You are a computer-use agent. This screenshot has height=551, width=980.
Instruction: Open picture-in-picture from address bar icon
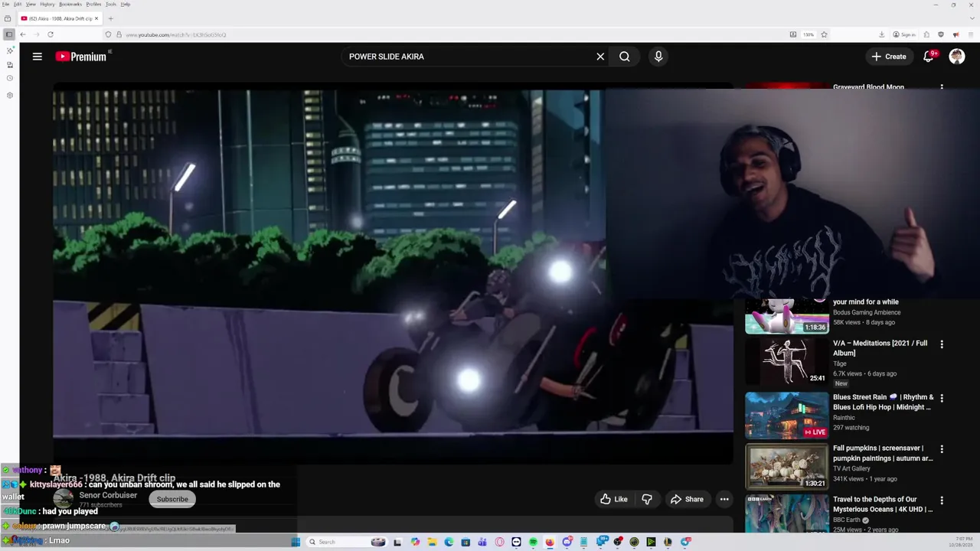[x=793, y=34]
